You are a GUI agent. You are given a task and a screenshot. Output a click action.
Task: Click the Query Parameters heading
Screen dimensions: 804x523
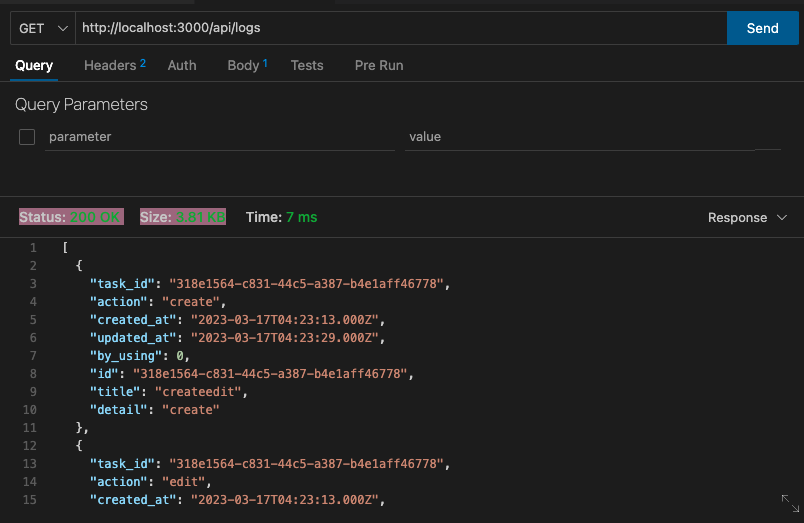pos(81,105)
